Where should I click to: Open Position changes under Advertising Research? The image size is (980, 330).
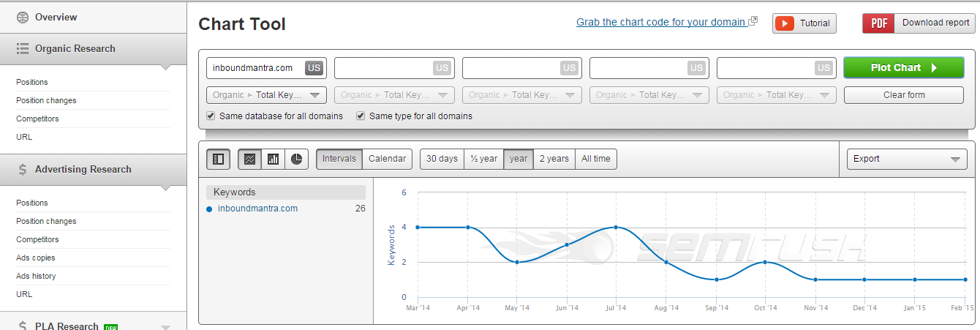(x=46, y=221)
